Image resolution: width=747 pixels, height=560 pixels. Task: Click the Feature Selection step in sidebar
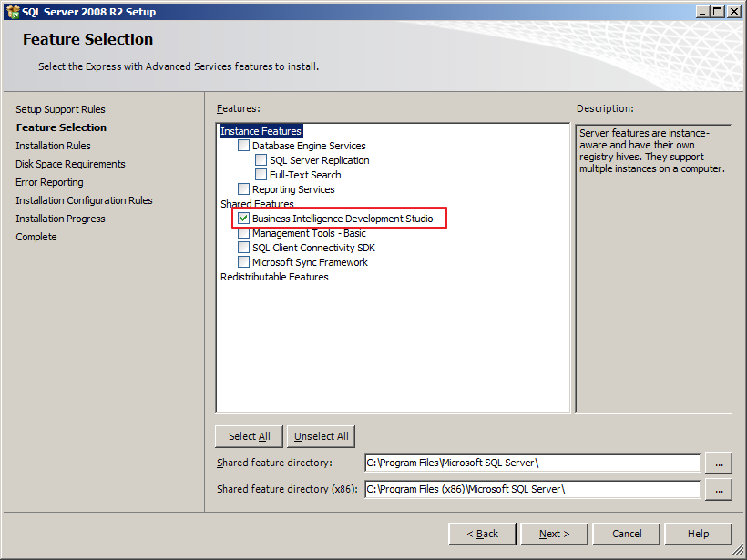pyautogui.click(x=61, y=127)
